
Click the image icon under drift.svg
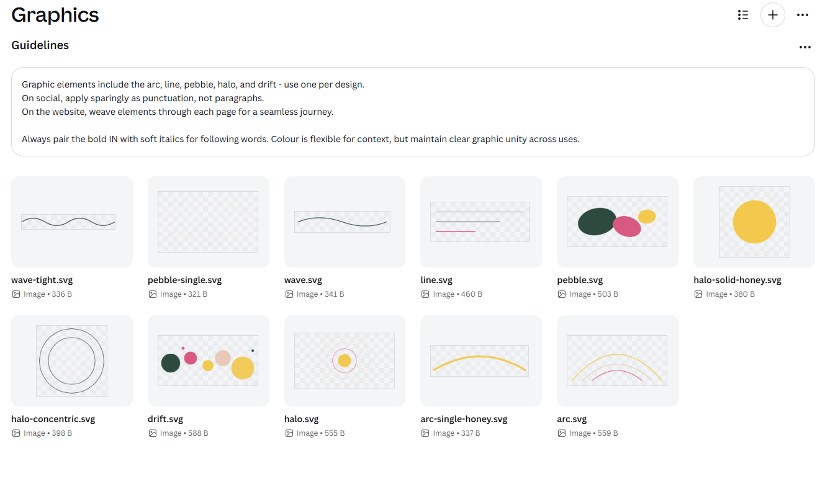[x=153, y=433]
